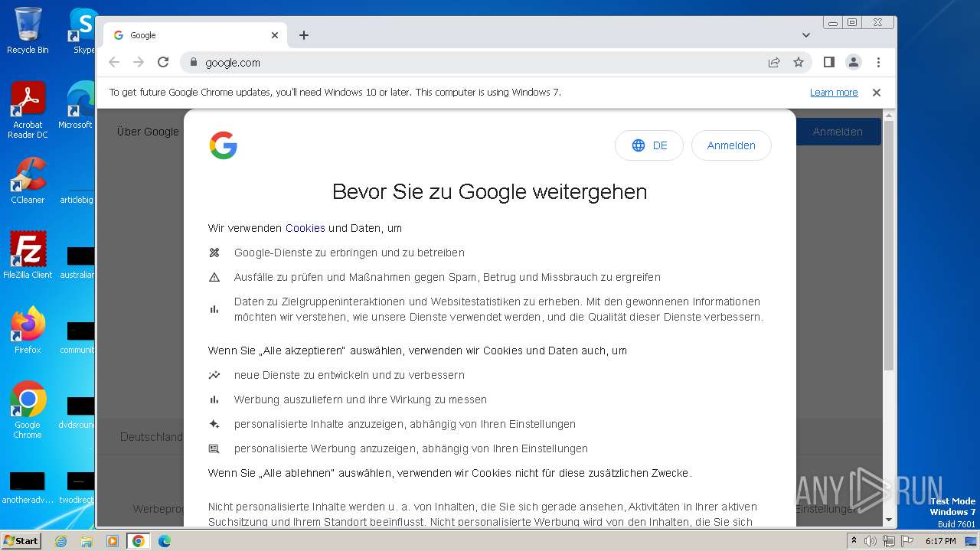Open Windows Explorer from taskbar
Viewport: 980px width, 551px height.
(x=87, y=541)
